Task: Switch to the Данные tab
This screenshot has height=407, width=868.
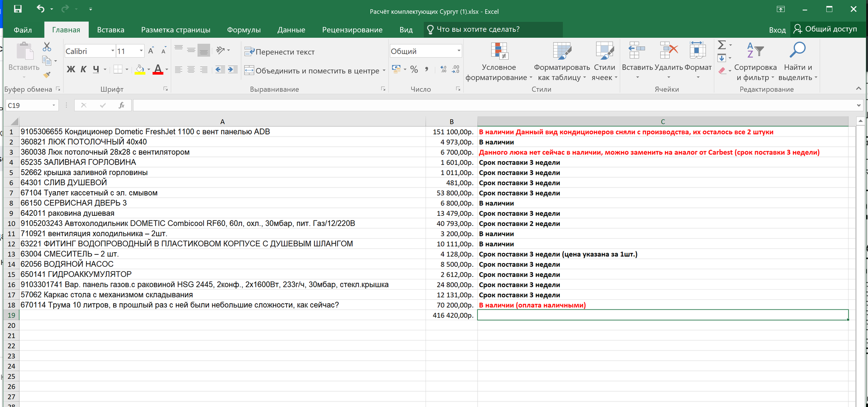Action: [291, 30]
